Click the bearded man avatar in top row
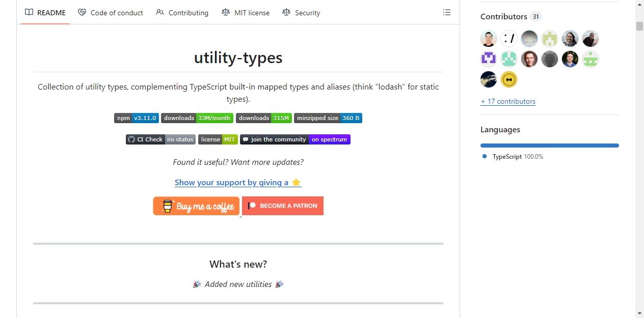Screen dimensions: 644x318 click(x=570, y=39)
